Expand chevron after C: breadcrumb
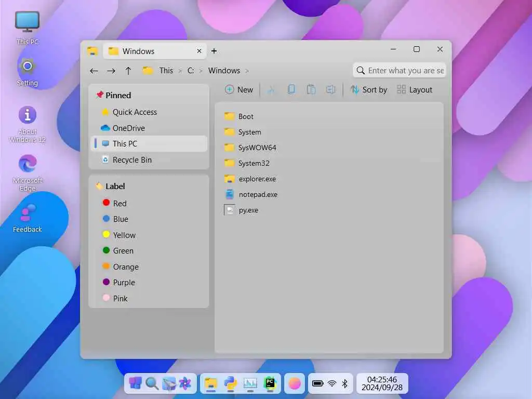The width and height of the screenshot is (532, 399). [201, 71]
